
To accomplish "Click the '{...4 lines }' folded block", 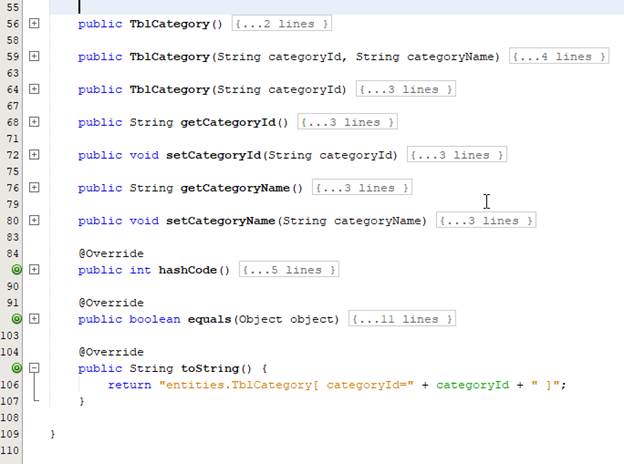I will (559, 57).
